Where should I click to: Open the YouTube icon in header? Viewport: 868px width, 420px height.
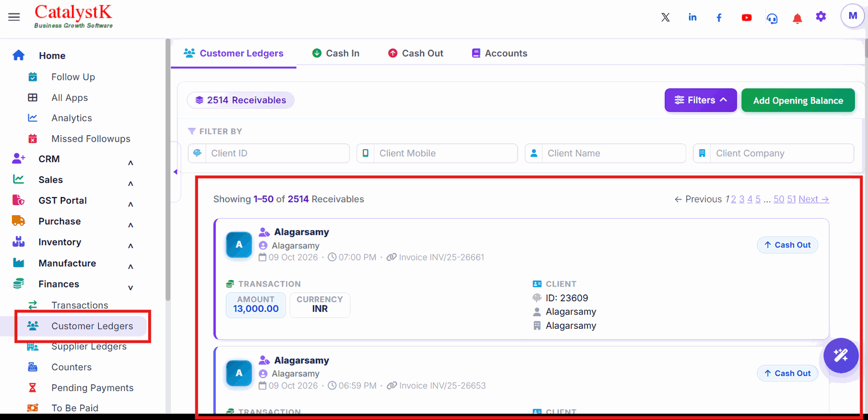[746, 18]
